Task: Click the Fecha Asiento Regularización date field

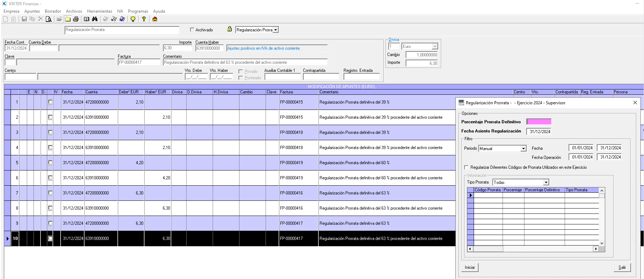Action: (x=539, y=131)
